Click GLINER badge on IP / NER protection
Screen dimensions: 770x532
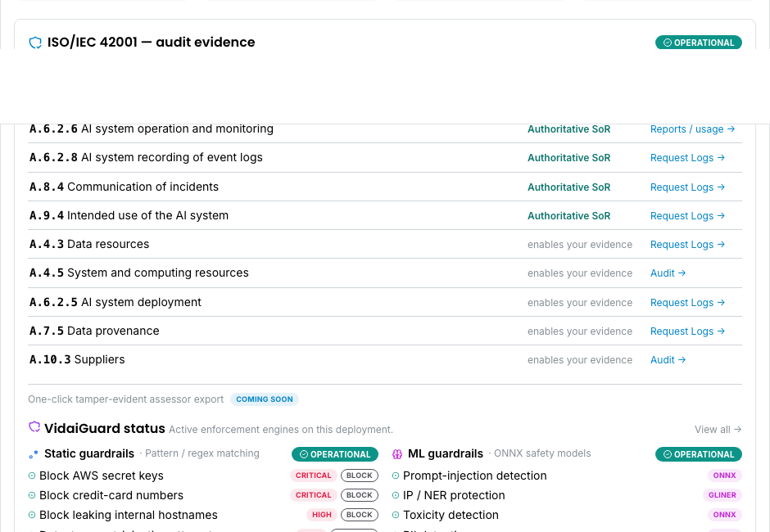[722, 495]
